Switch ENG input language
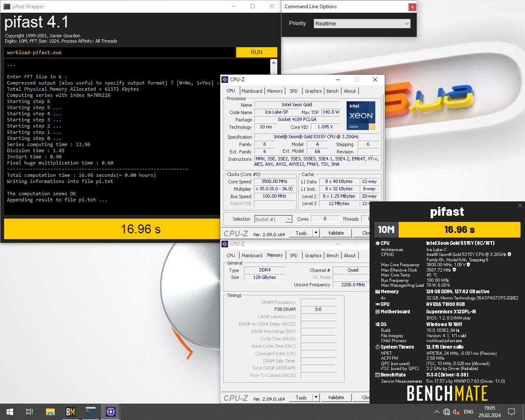This screenshot has width=525, height=420. click(468, 412)
